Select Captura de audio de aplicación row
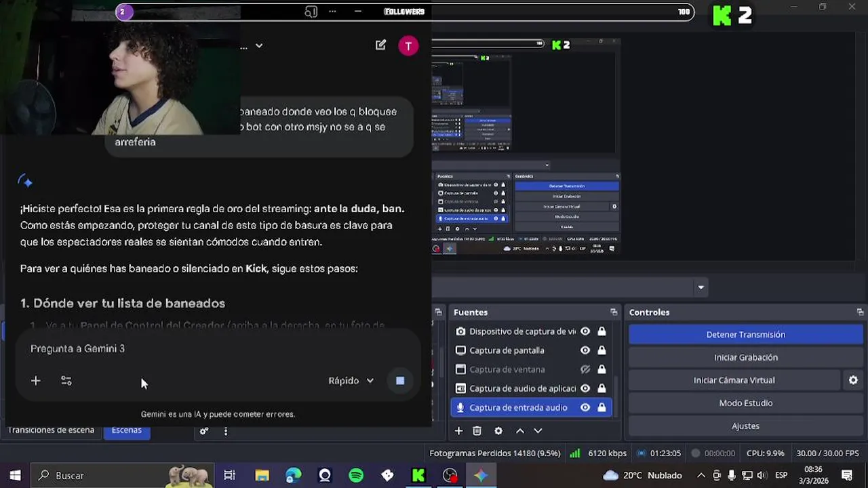 tap(531, 388)
